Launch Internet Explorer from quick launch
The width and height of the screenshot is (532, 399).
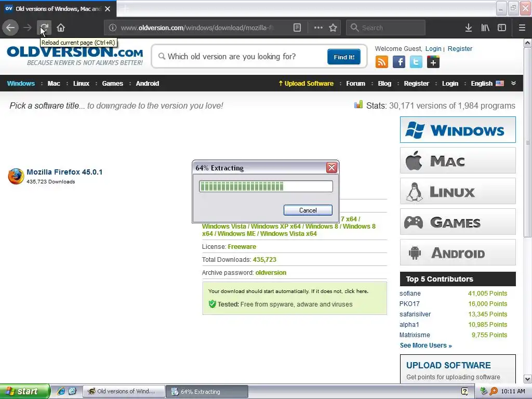coord(61,391)
